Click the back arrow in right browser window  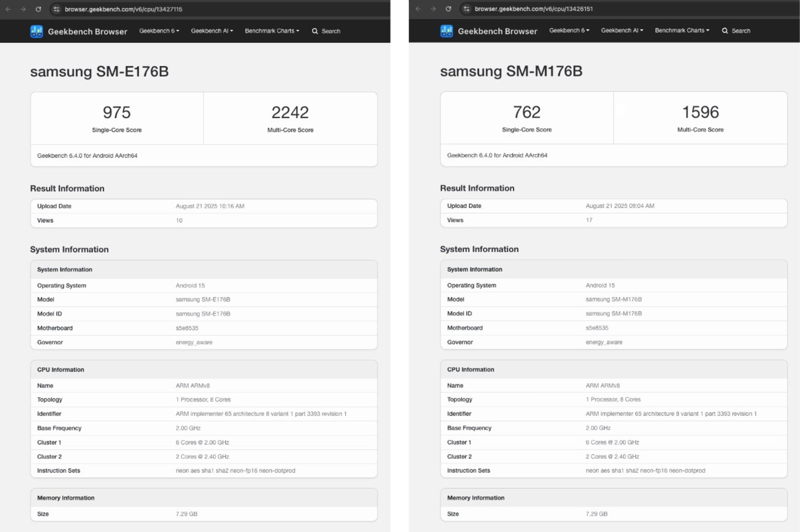(x=418, y=9)
